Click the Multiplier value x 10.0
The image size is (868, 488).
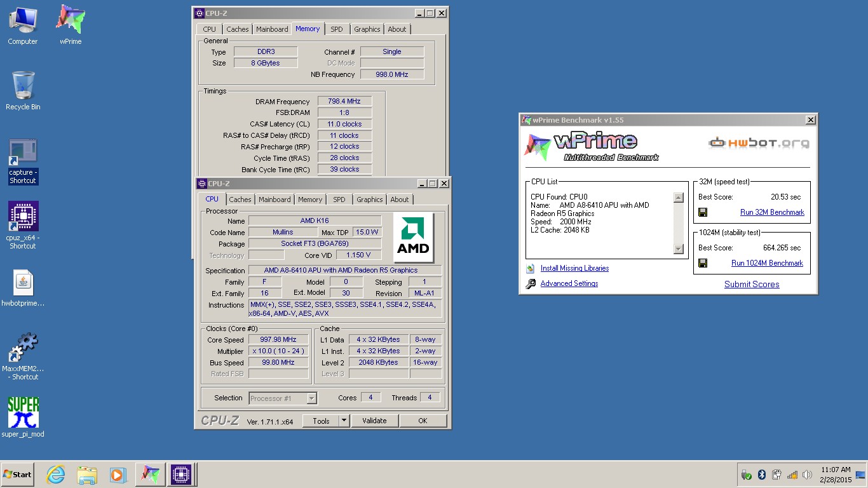pyautogui.click(x=278, y=351)
